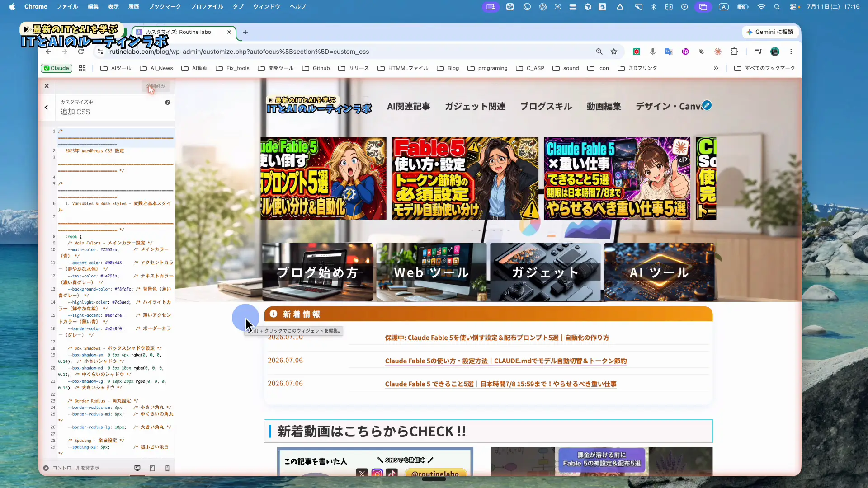868x488 pixels.
Task: Click the site logo in the preview header
Action: click(x=319, y=105)
